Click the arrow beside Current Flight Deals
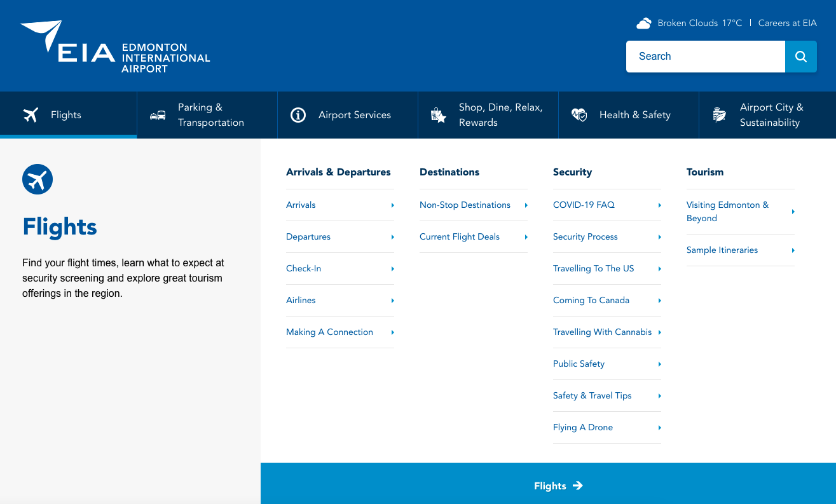This screenshot has height=504, width=836. tap(526, 237)
